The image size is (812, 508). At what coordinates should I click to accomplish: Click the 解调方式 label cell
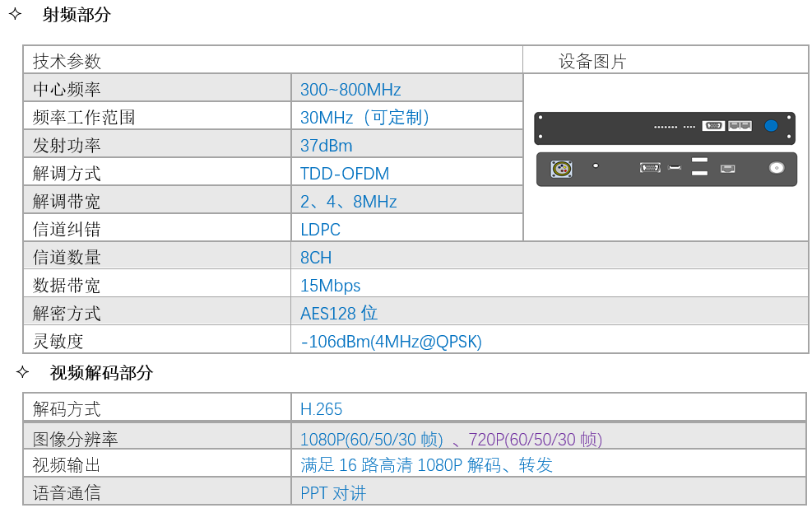157,172
